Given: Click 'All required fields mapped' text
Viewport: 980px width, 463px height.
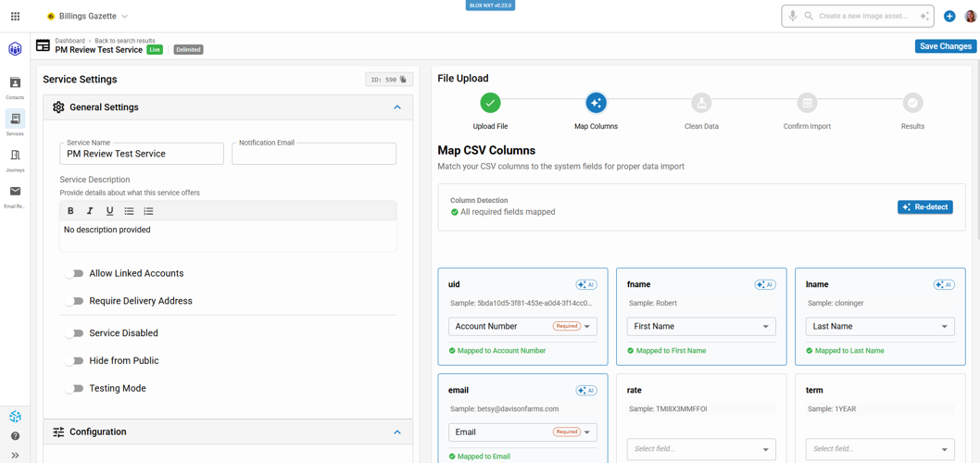Looking at the screenshot, I should (507, 212).
